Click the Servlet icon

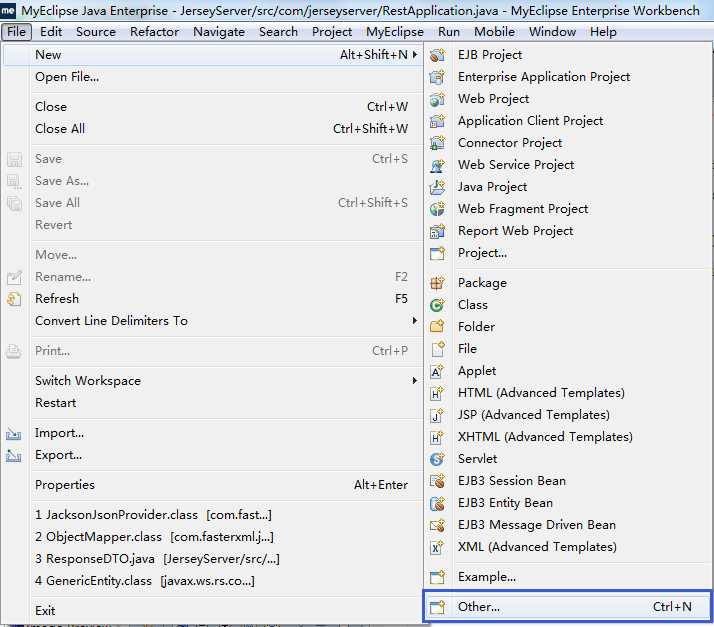[x=437, y=459]
